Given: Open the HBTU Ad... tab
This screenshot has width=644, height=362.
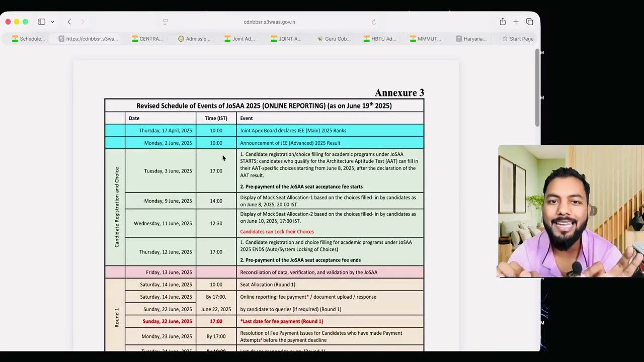Looking at the screenshot, I should click(380, 39).
